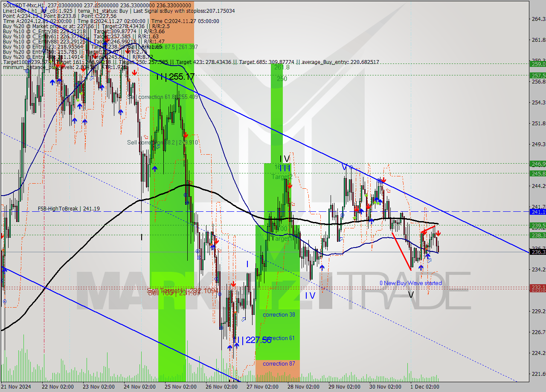Click the green 239.5 price tag on axis
546x392 pixels.
[x=537, y=225]
